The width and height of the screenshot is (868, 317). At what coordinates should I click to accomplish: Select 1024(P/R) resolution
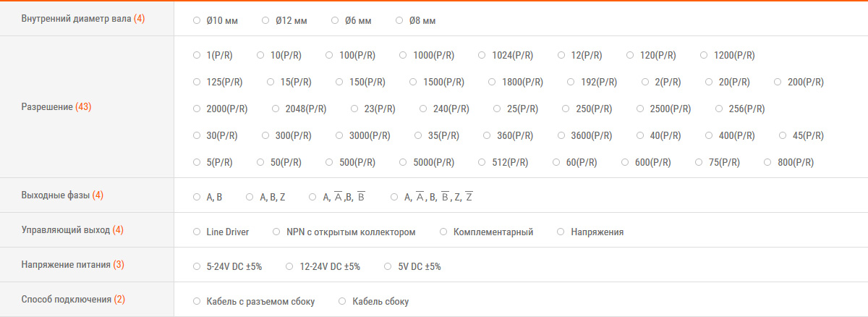point(482,55)
